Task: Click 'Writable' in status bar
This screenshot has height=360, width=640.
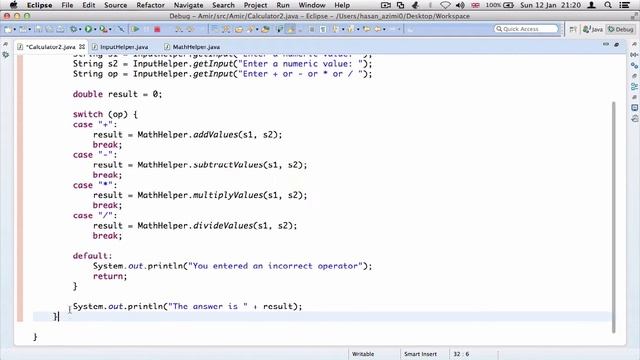Action: pyautogui.click(x=363, y=354)
